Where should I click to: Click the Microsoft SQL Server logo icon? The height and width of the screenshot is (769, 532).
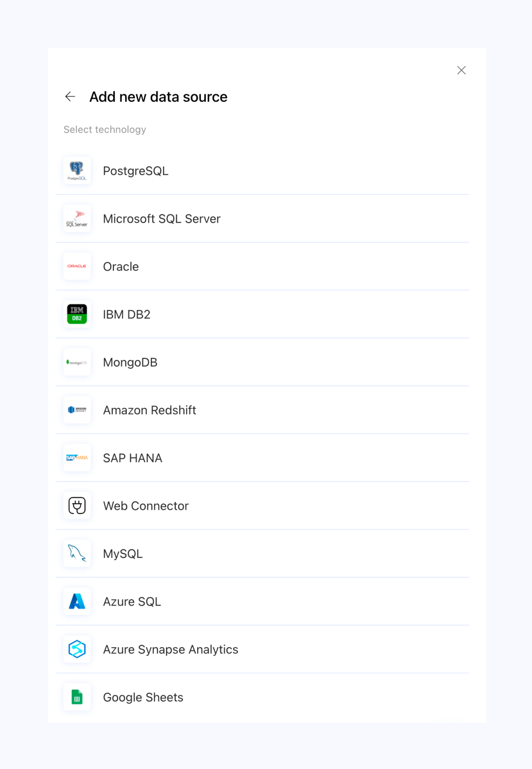[77, 219]
